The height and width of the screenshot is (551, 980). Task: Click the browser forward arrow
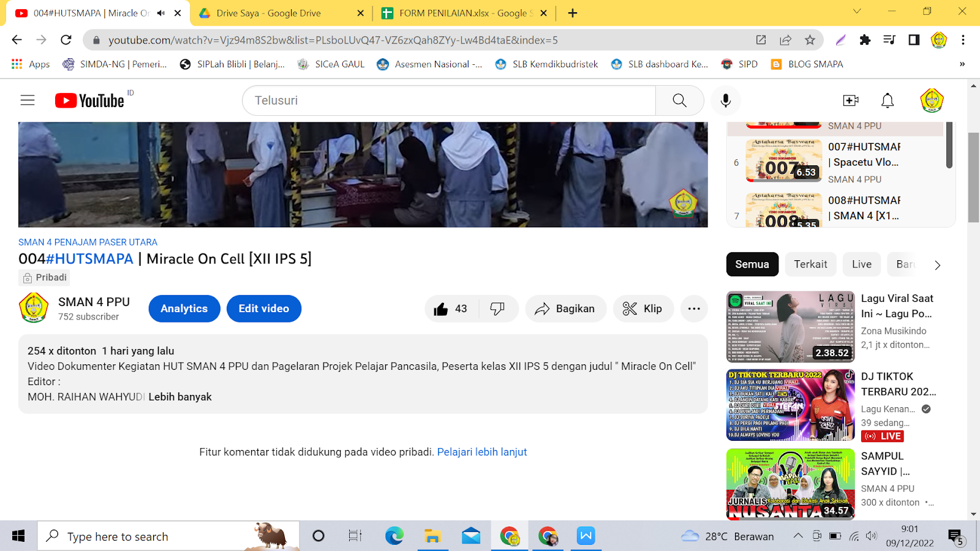pyautogui.click(x=41, y=40)
